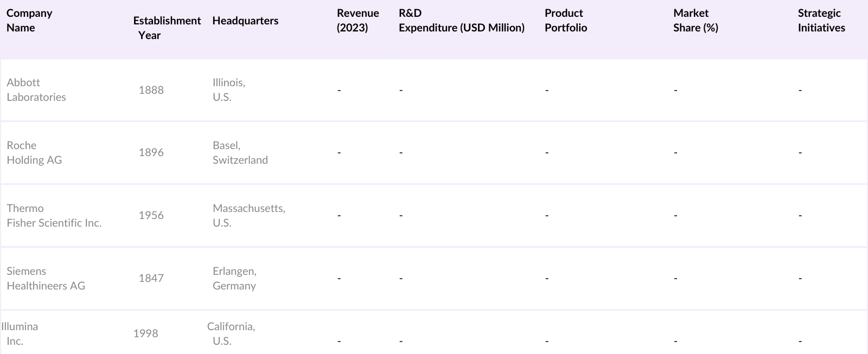The image size is (868, 354).
Task: Click the 1998 establishment year cell
Action: tap(145, 333)
